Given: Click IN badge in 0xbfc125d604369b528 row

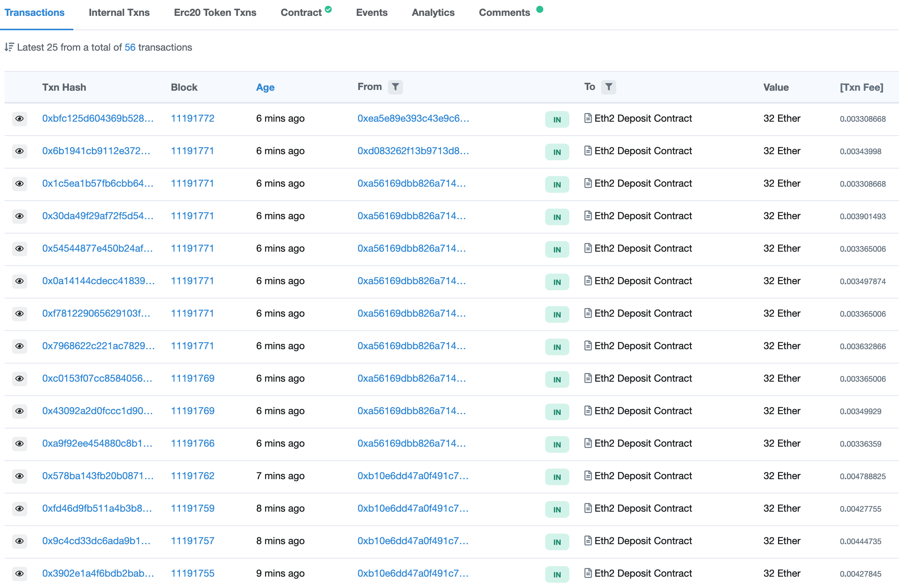Looking at the screenshot, I should pyautogui.click(x=557, y=119).
